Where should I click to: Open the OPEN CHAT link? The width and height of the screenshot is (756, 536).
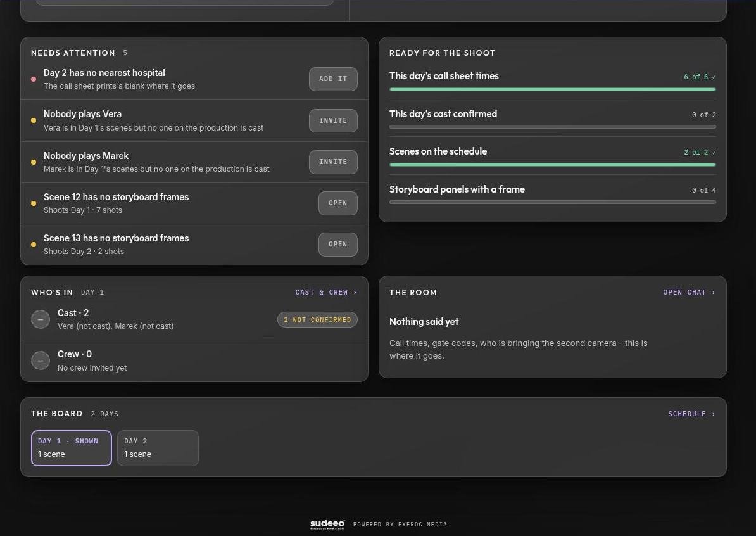pyautogui.click(x=689, y=292)
